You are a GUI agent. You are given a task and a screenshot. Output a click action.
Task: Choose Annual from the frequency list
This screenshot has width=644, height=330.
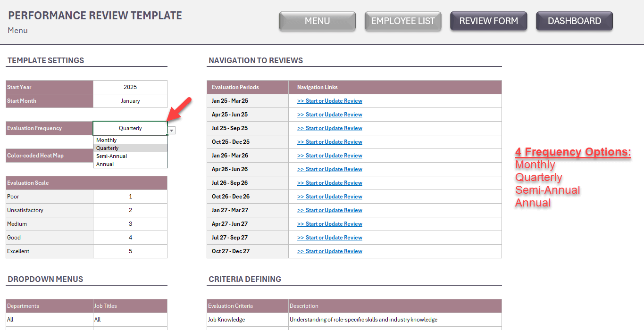click(x=130, y=164)
